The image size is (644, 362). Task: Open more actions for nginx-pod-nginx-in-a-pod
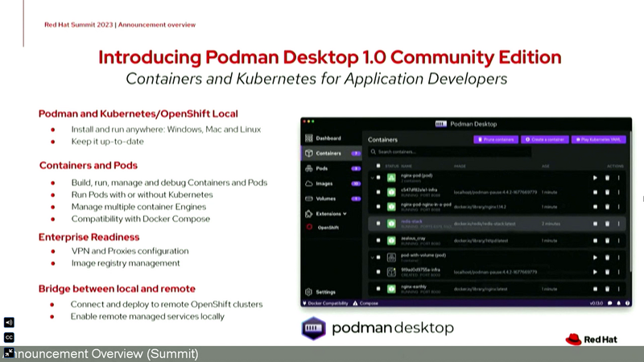(618, 207)
